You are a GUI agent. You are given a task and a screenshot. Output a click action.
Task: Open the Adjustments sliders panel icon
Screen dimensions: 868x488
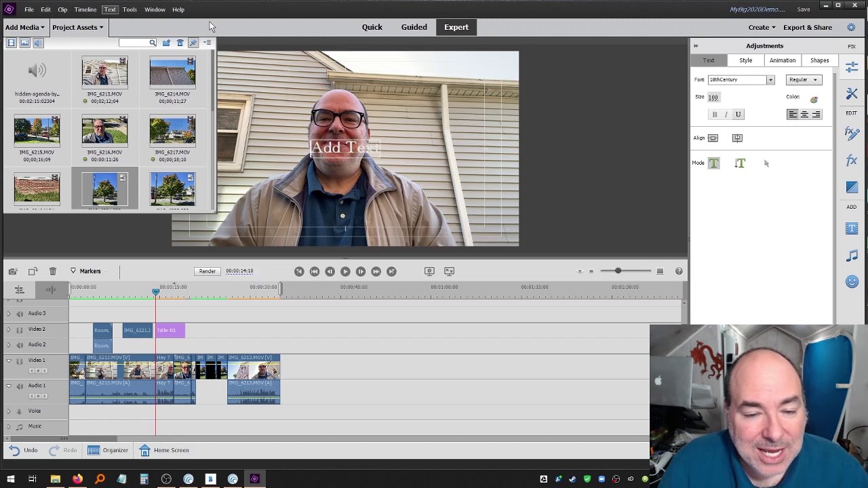point(852,66)
